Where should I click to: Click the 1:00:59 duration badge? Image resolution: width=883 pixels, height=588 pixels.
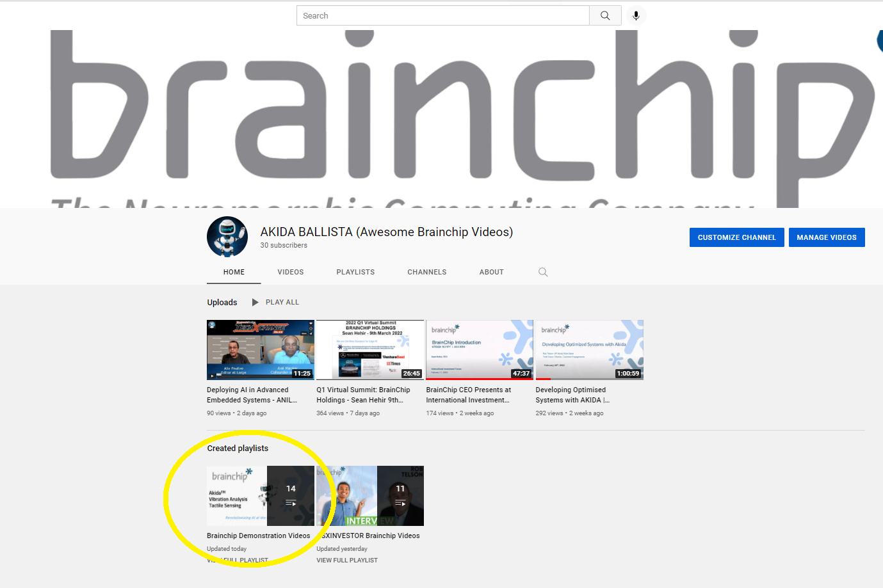[628, 373]
